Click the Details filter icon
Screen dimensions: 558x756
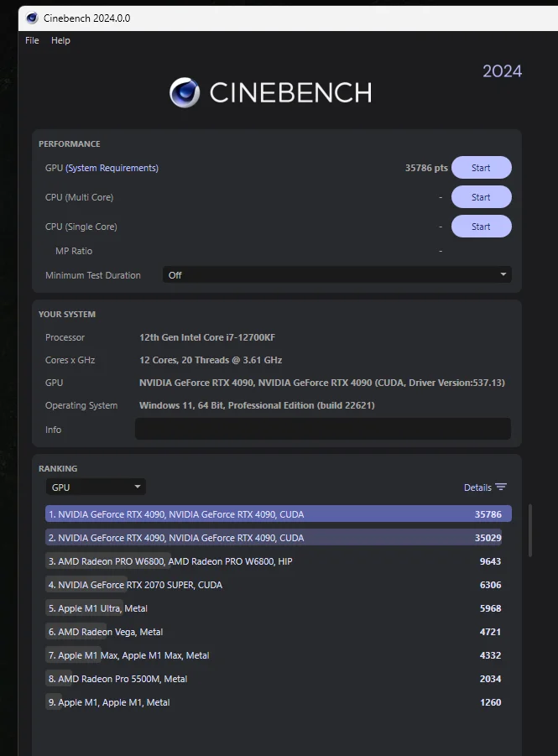(501, 487)
